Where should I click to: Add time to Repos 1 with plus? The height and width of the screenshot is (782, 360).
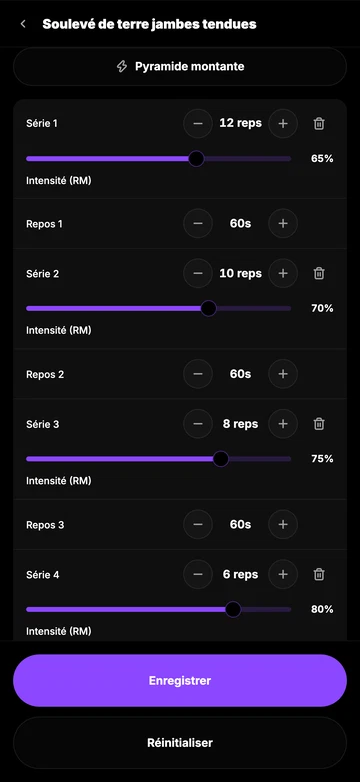pos(283,223)
